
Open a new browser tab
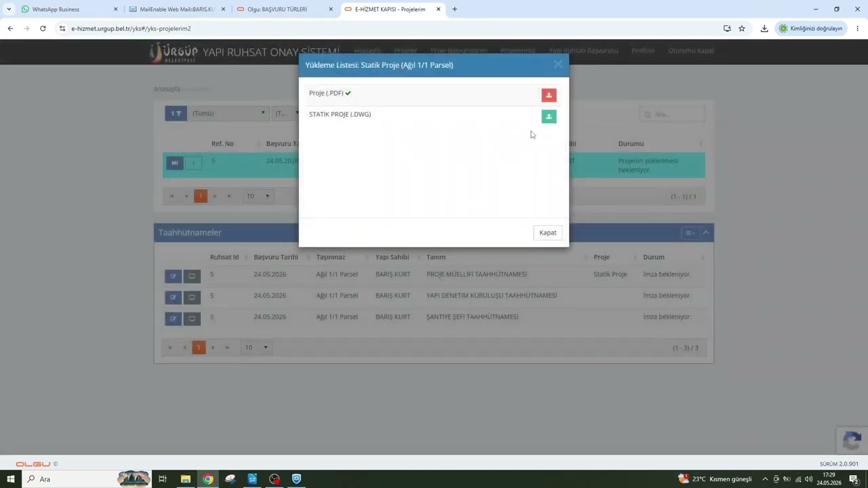pos(454,9)
